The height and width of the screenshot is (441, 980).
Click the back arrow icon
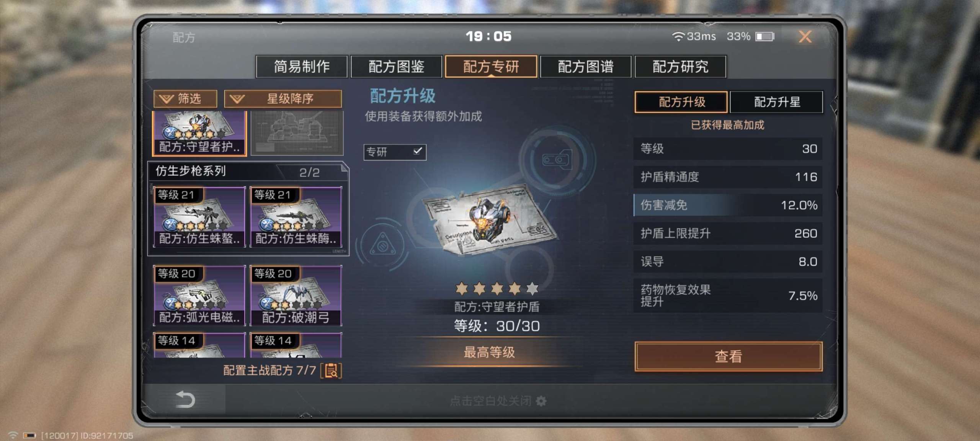(185, 400)
